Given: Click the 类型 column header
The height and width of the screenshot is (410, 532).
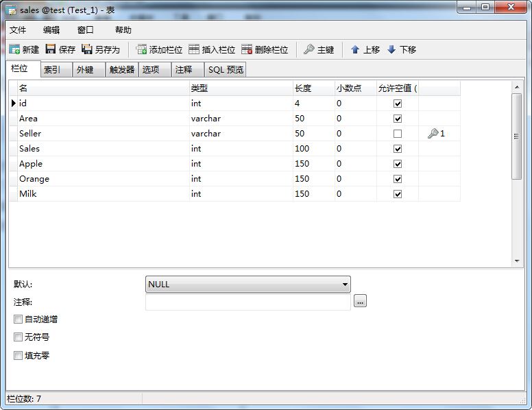Looking at the screenshot, I should (241, 88).
